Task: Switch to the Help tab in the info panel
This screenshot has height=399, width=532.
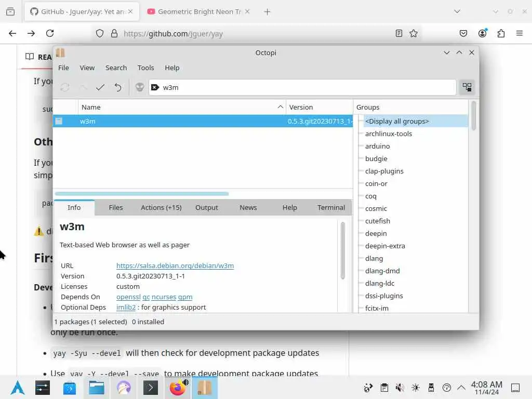Action: tap(290, 208)
